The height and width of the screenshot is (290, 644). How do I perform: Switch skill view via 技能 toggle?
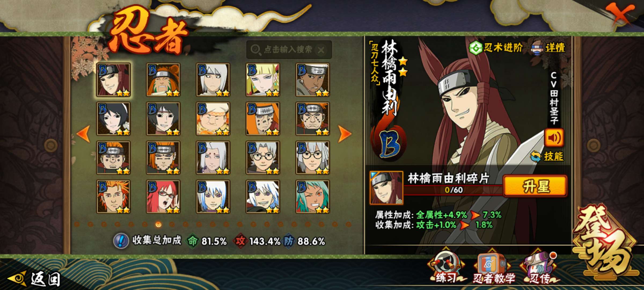click(547, 156)
